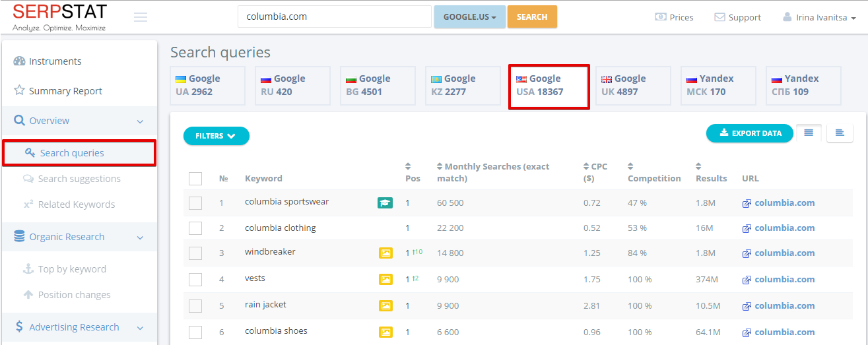Image resolution: width=868 pixels, height=345 pixels.
Task: Expand the Advertising Research section chevron
Action: (x=140, y=328)
